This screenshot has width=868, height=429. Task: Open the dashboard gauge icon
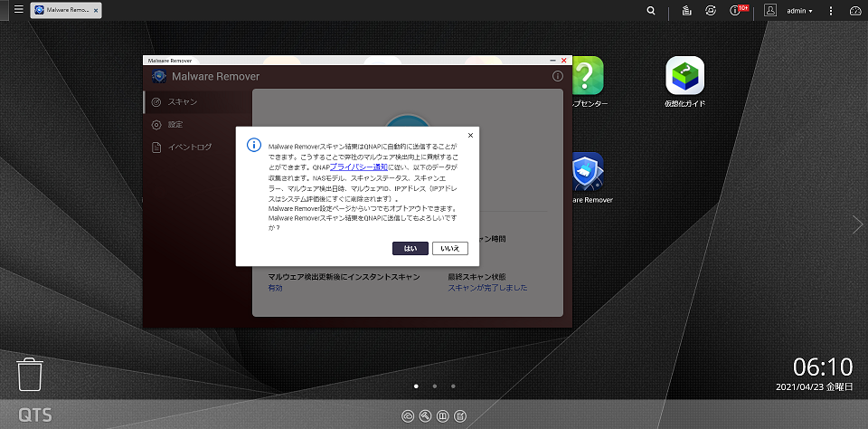pos(856,11)
